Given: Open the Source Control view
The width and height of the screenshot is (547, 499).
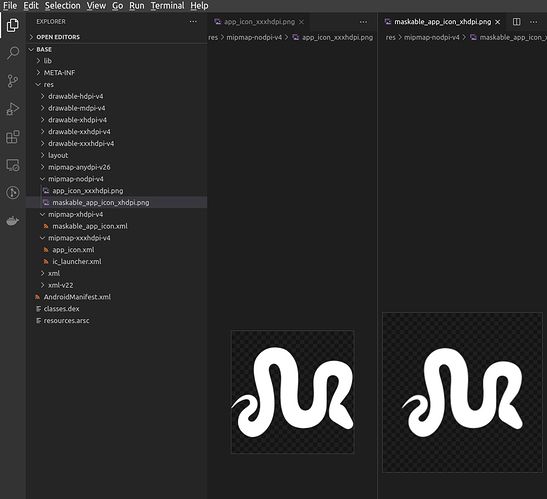Looking at the screenshot, I should [x=13, y=81].
